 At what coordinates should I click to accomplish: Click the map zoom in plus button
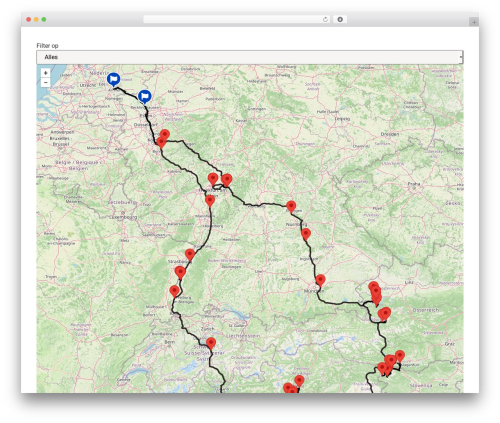(x=46, y=73)
